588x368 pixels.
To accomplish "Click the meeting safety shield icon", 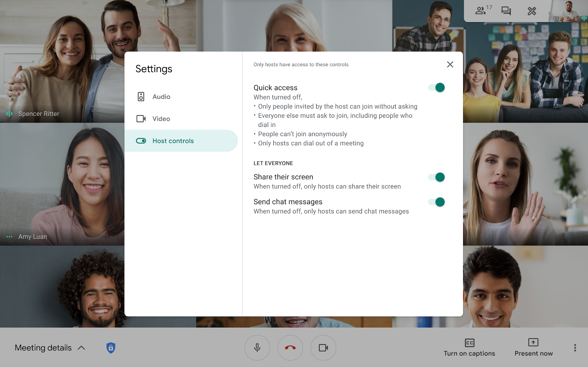I will (x=111, y=347).
